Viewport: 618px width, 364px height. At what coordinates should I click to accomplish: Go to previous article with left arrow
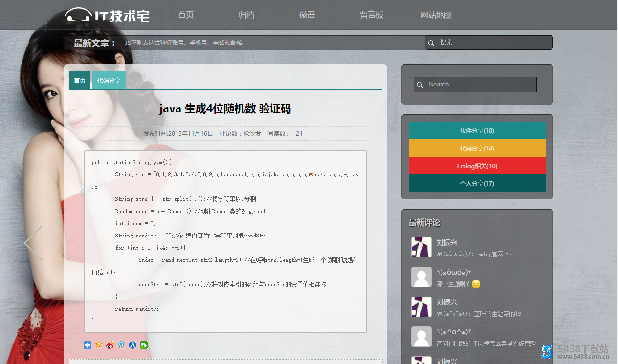point(33,243)
